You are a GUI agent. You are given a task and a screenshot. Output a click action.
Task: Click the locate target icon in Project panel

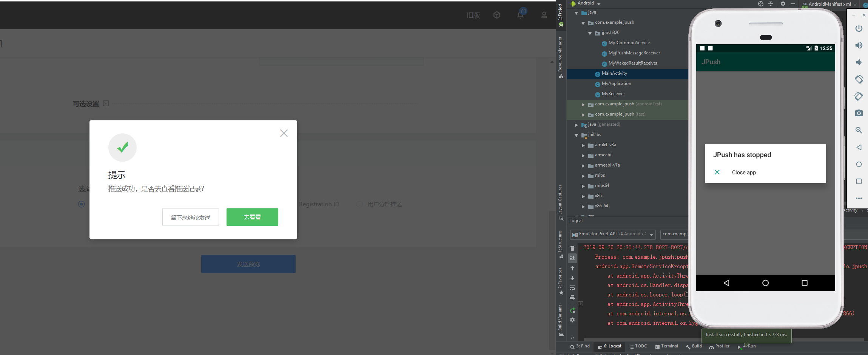coord(761,4)
